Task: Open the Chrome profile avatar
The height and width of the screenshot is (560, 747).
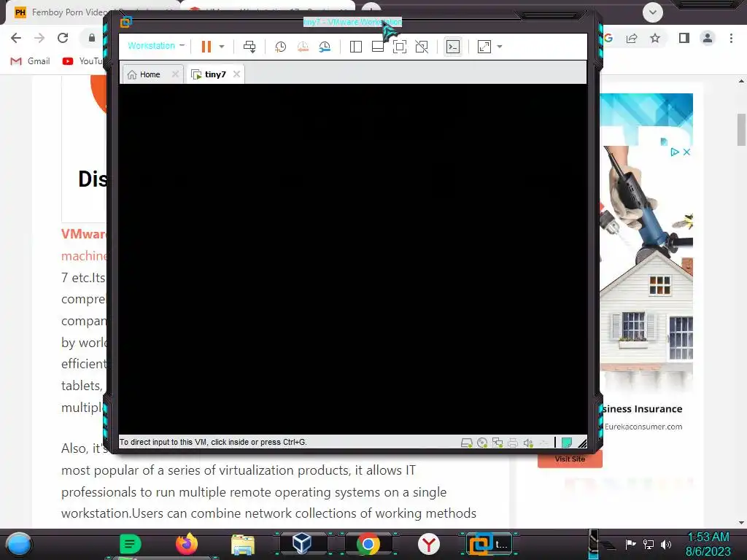Action: 708,38
